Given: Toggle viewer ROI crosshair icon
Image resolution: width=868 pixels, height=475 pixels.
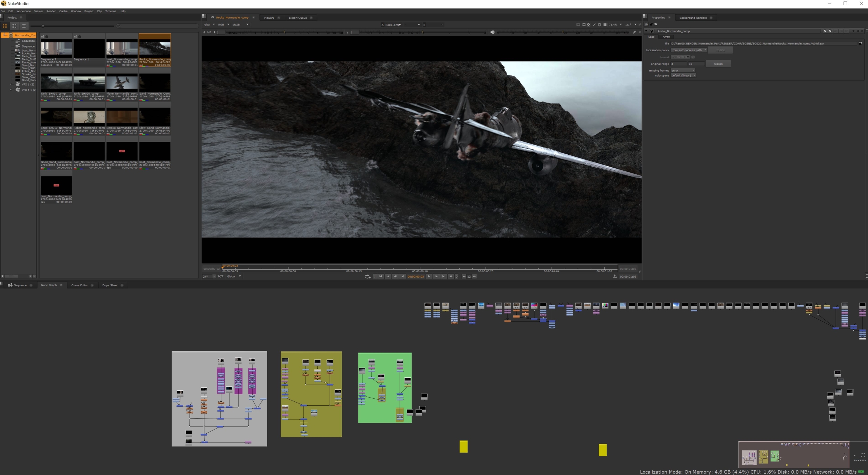Looking at the screenshot, I should point(599,24).
